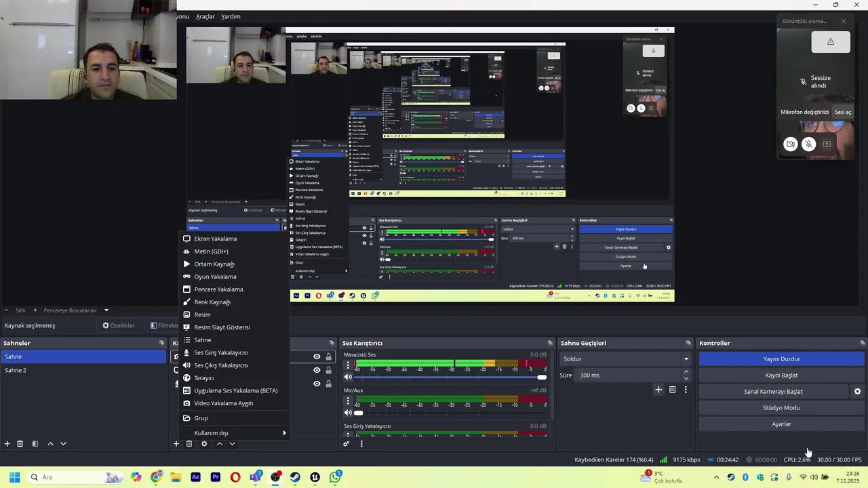Image resolution: width=868 pixels, height=488 pixels.
Task: Open Steam from the taskbar
Action: click(x=295, y=477)
